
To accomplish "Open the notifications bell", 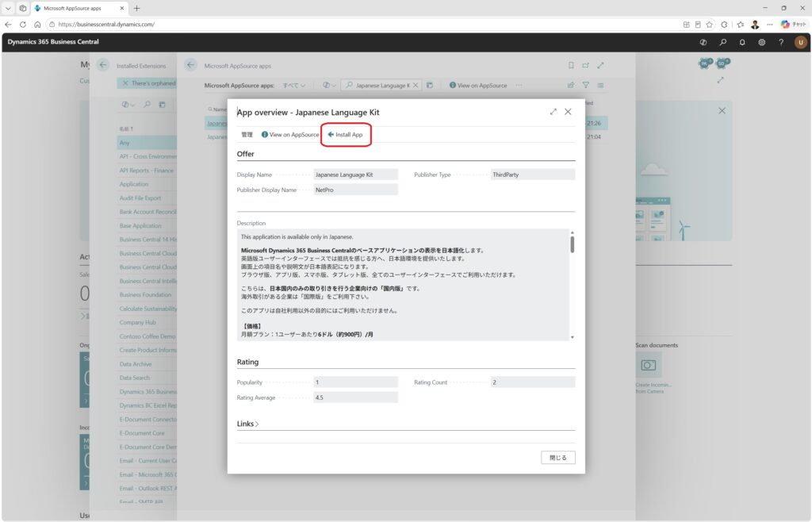I will coord(742,43).
